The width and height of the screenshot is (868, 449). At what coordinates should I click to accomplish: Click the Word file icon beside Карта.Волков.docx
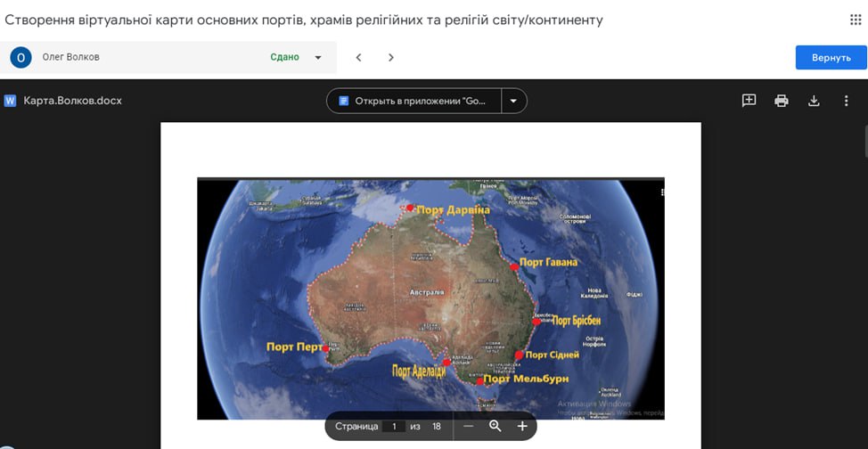click(x=10, y=101)
